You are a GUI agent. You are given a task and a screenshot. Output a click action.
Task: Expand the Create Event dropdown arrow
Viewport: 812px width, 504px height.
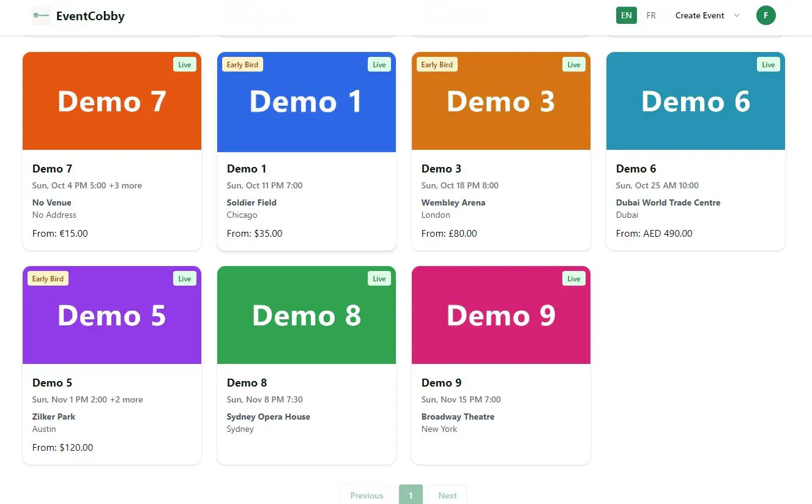pyautogui.click(x=737, y=16)
